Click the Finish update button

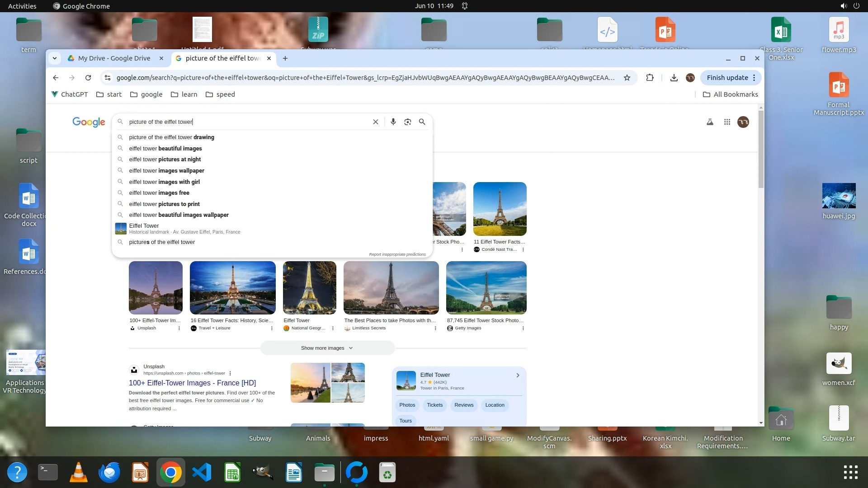click(x=727, y=78)
